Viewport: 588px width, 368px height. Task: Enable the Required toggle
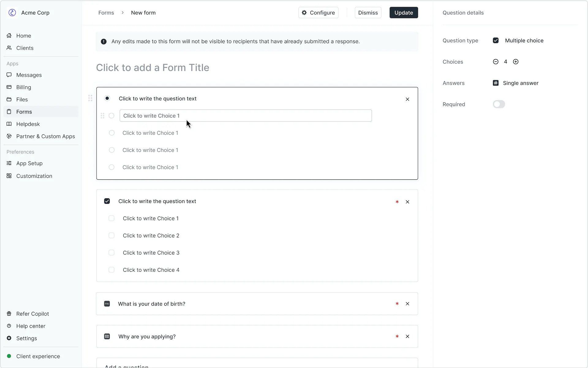point(499,104)
